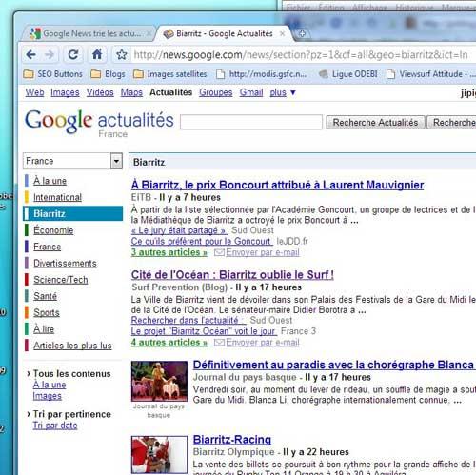476x475 pixels.
Task: Select À la une in the sidebar sections
Action: pyautogui.click(x=50, y=181)
